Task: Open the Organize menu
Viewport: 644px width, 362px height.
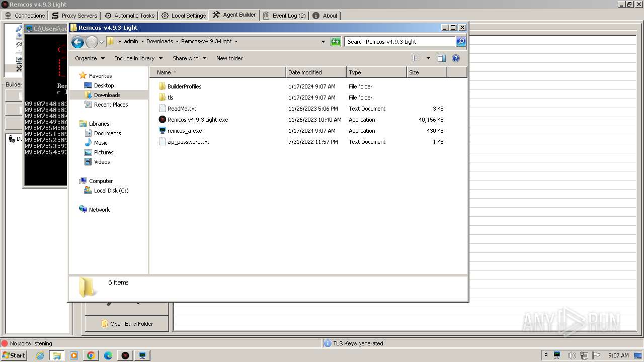Action: pyautogui.click(x=90, y=58)
